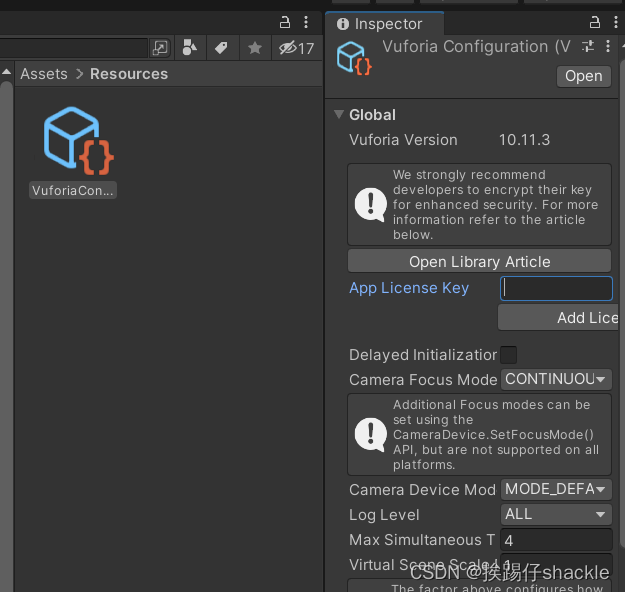
Task: Click Open Library Article button
Action: coord(480,262)
